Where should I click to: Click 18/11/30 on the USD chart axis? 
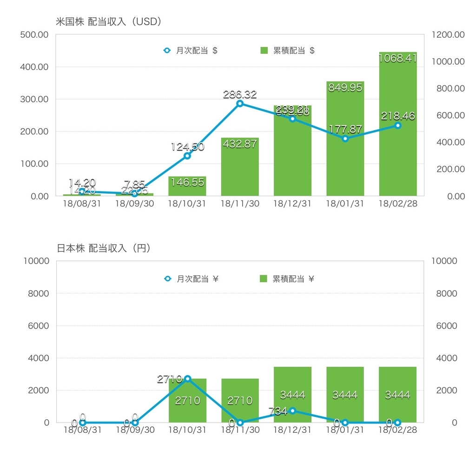pyautogui.click(x=240, y=204)
